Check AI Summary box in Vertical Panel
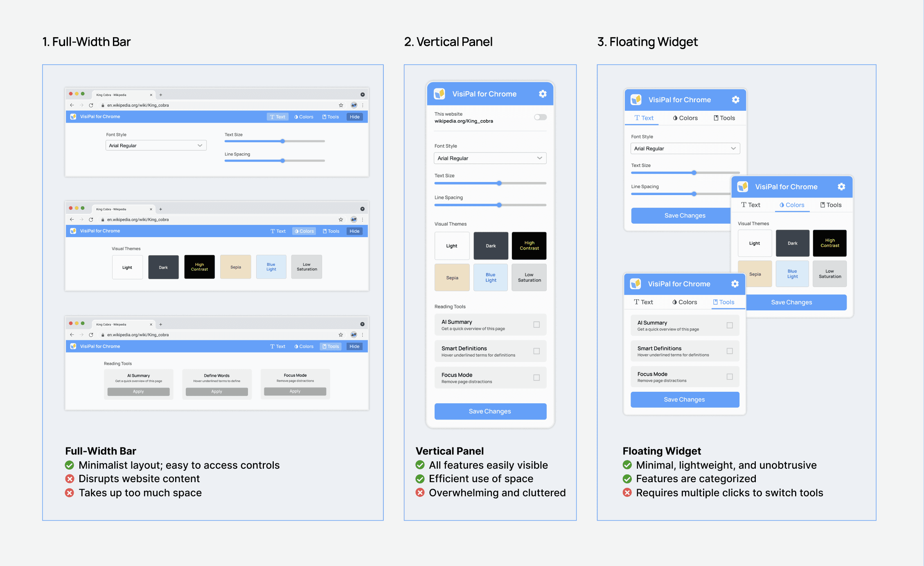This screenshot has height=566, width=924. click(536, 325)
